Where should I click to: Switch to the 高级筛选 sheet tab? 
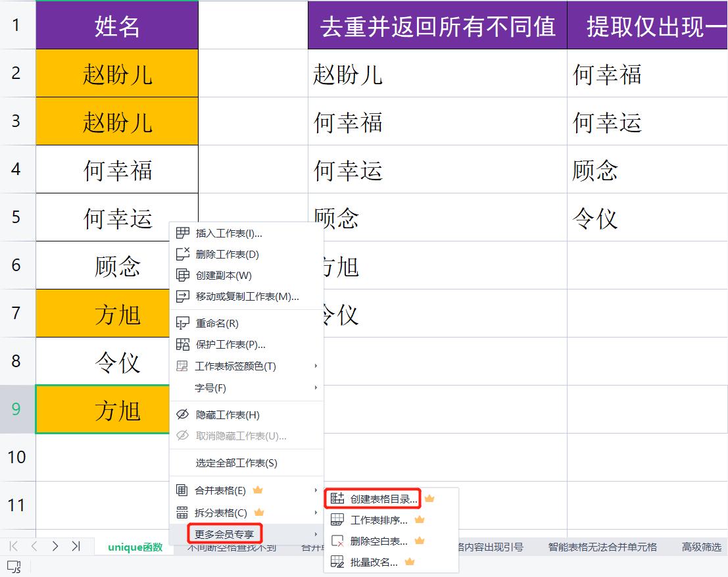700,545
